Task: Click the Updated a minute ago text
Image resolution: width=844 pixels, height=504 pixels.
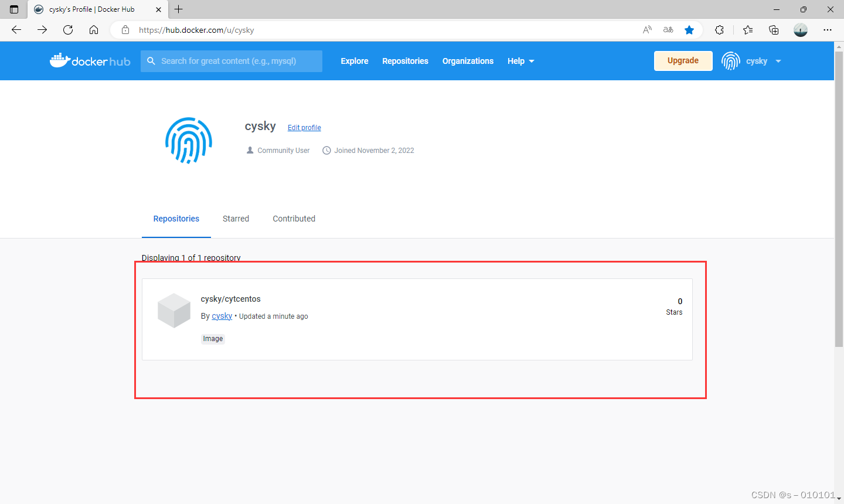Action: 274,316
